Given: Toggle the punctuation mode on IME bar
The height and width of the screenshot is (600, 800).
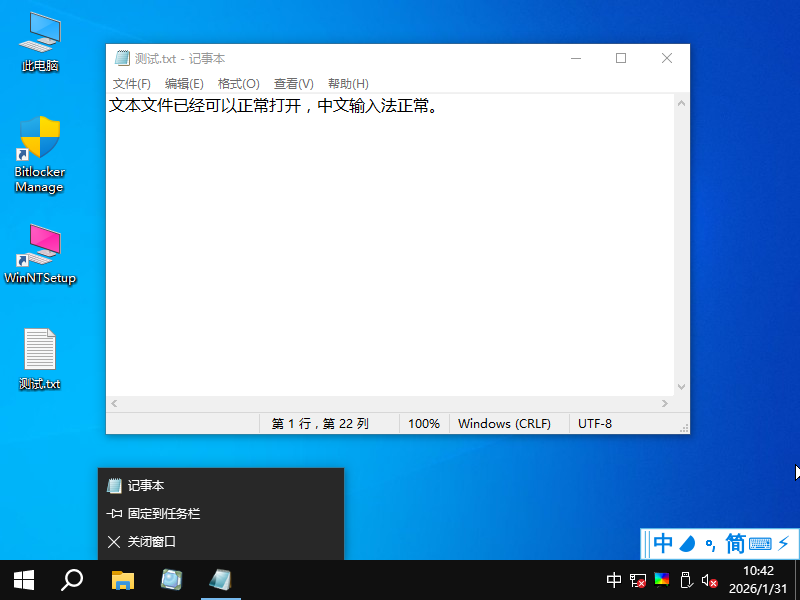Looking at the screenshot, I should (x=710, y=544).
